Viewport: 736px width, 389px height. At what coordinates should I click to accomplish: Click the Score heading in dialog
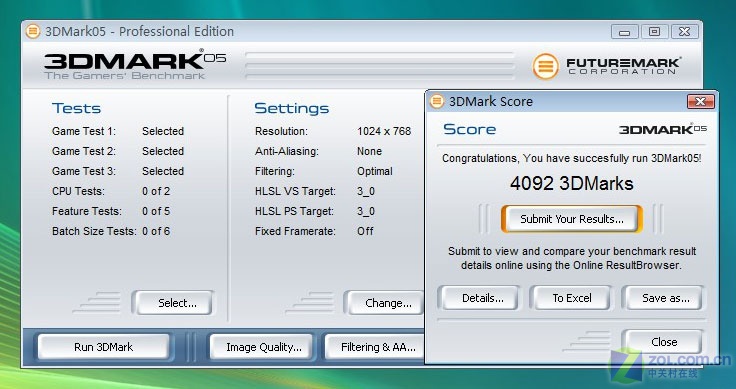pos(469,129)
